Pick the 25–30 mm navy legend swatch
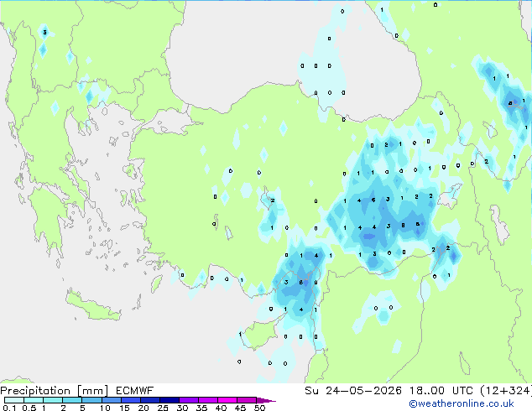The width and height of the screenshot is (532, 411). pyautogui.click(x=170, y=400)
